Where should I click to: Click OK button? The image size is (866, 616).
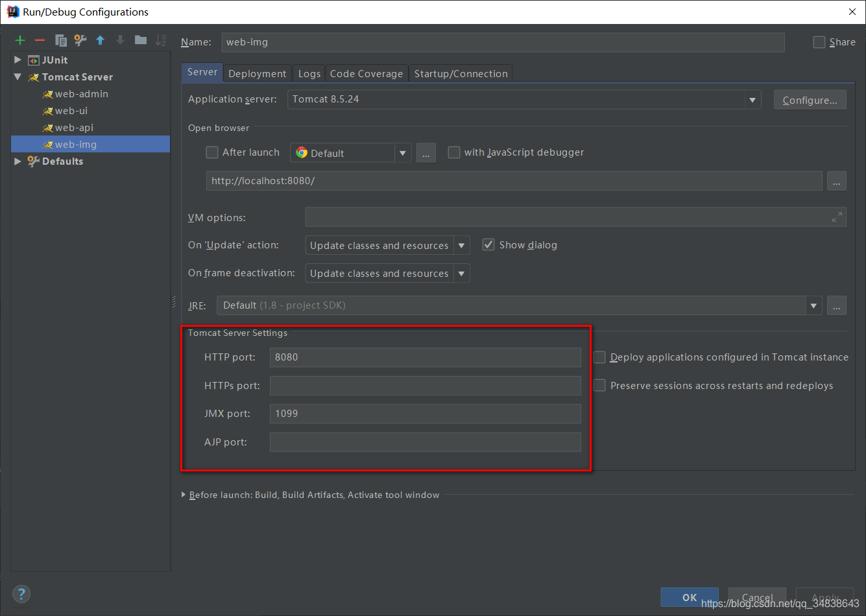coord(690,598)
